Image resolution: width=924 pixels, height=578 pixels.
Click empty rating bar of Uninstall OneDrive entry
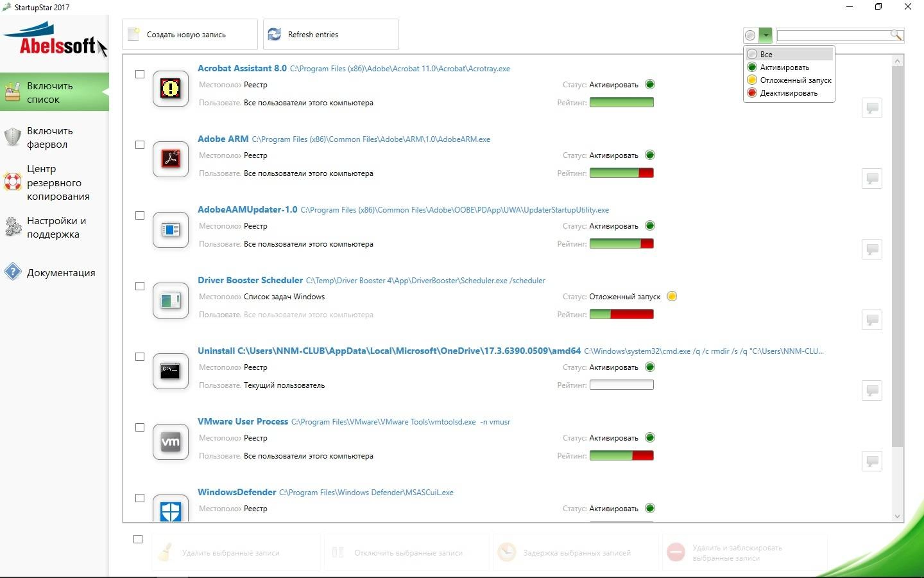(x=622, y=385)
